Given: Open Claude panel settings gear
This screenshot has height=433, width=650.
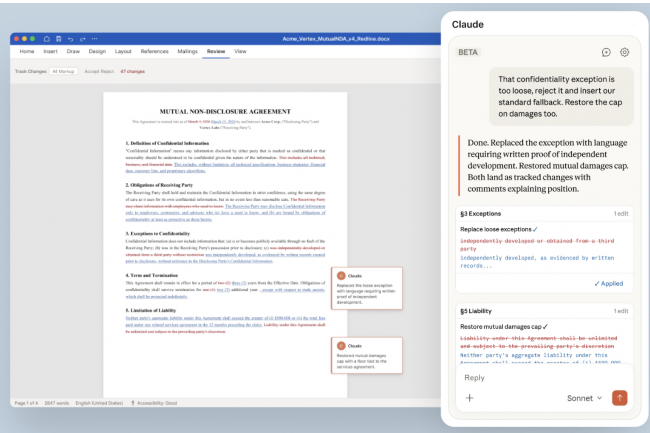Looking at the screenshot, I should pyautogui.click(x=624, y=52).
